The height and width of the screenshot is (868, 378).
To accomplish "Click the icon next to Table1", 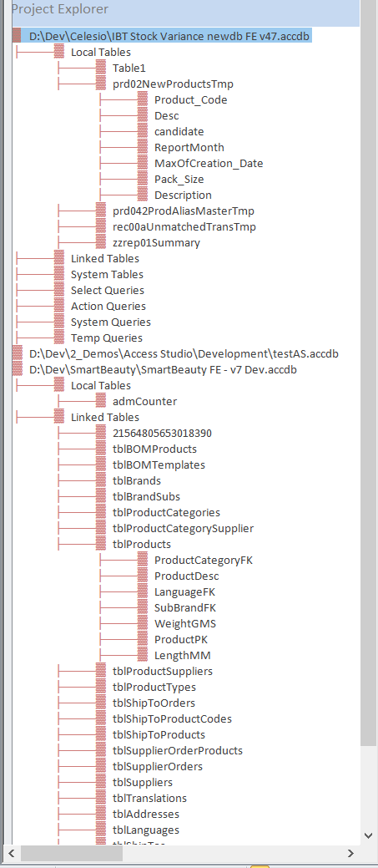I will click(101, 69).
